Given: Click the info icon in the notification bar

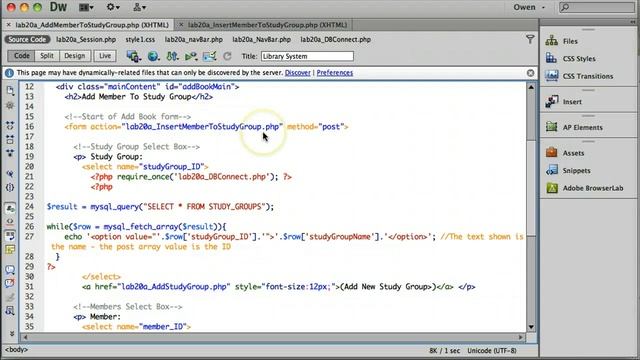Looking at the screenshot, I should [9, 73].
